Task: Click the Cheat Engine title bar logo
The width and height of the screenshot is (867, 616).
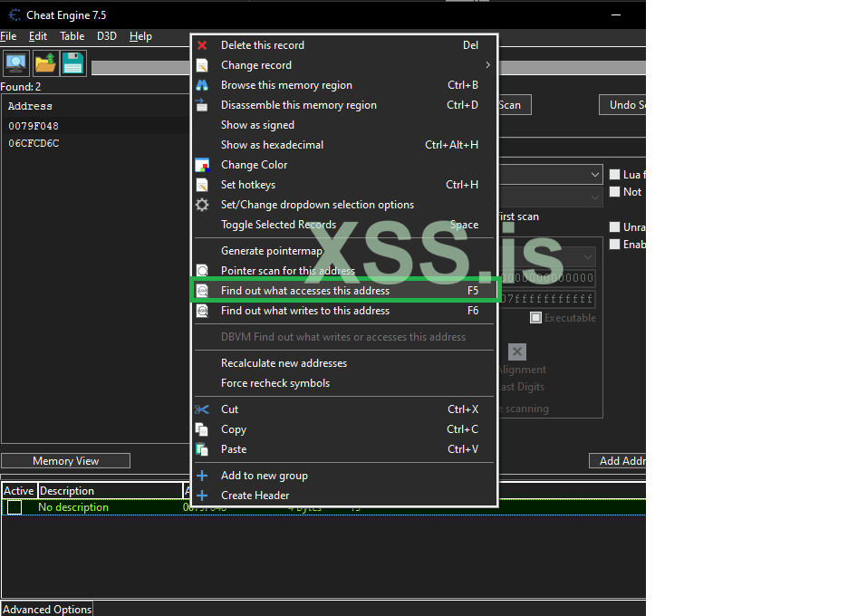Action: pos(14,14)
